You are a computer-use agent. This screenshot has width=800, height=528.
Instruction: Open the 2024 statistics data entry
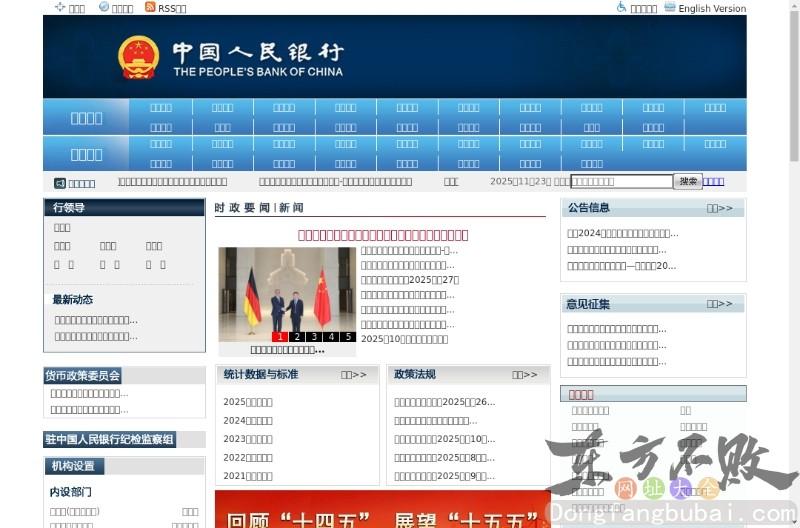click(248, 421)
